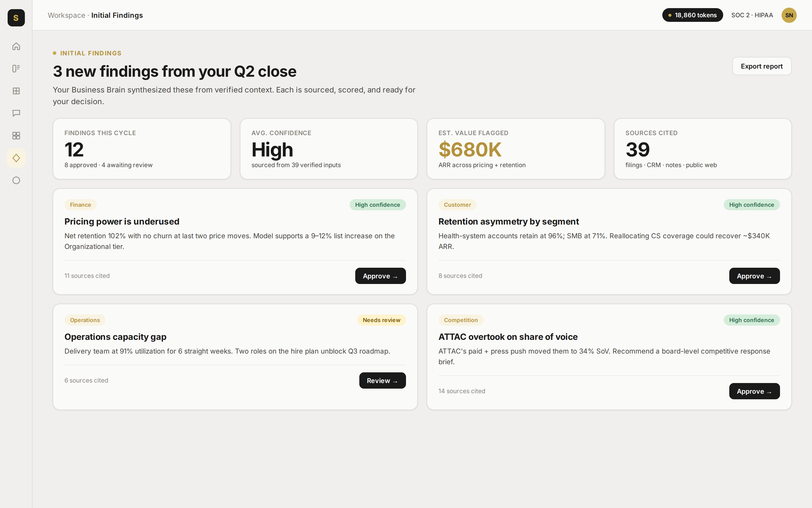Click '8 approved · 4 awaiting review' text

tap(108, 165)
